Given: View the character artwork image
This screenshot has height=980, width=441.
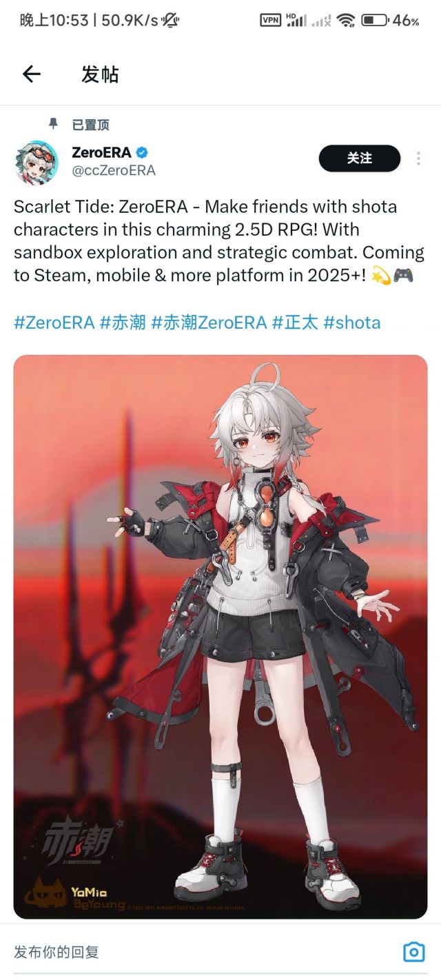Looking at the screenshot, I should pyautogui.click(x=220, y=637).
